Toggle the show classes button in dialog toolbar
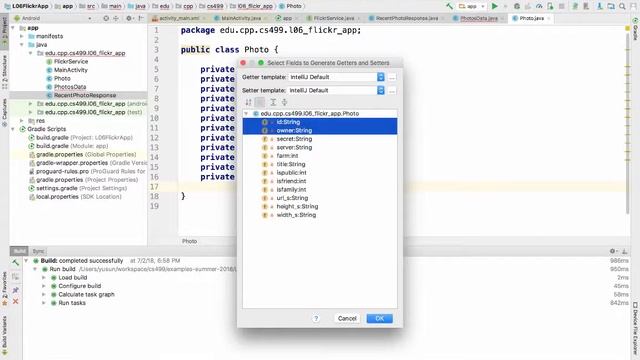The height and width of the screenshot is (360, 640). [x=260, y=102]
